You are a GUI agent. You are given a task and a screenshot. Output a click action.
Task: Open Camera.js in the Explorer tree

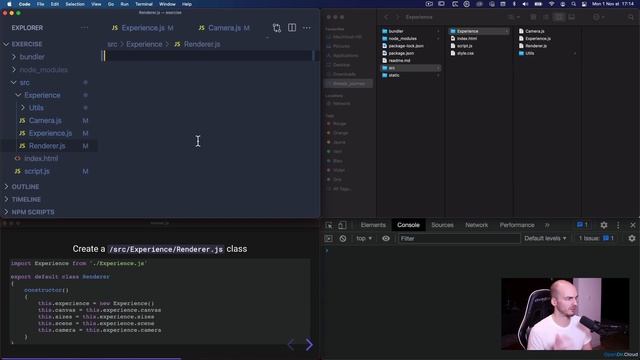click(x=45, y=120)
